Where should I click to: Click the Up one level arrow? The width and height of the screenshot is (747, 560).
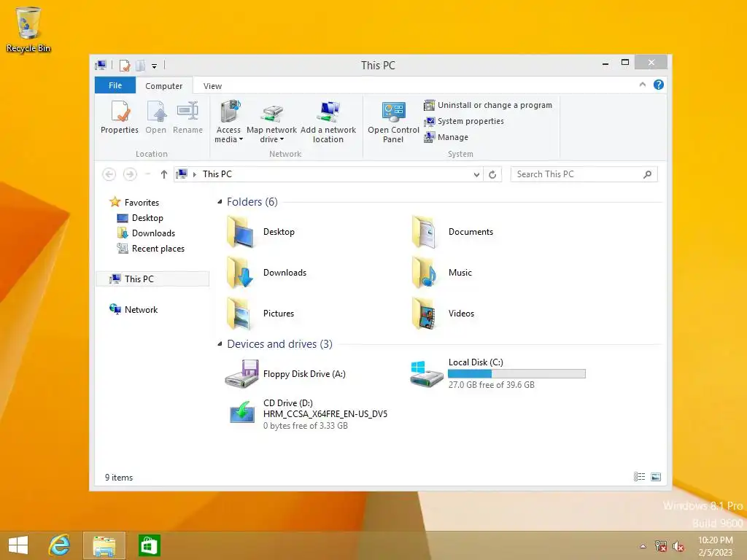pyautogui.click(x=164, y=174)
